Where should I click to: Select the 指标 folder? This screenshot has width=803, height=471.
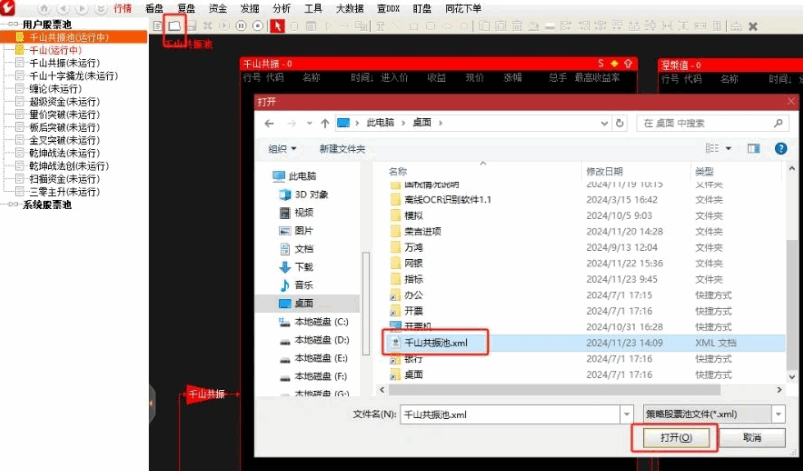pyautogui.click(x=413, y=280)
